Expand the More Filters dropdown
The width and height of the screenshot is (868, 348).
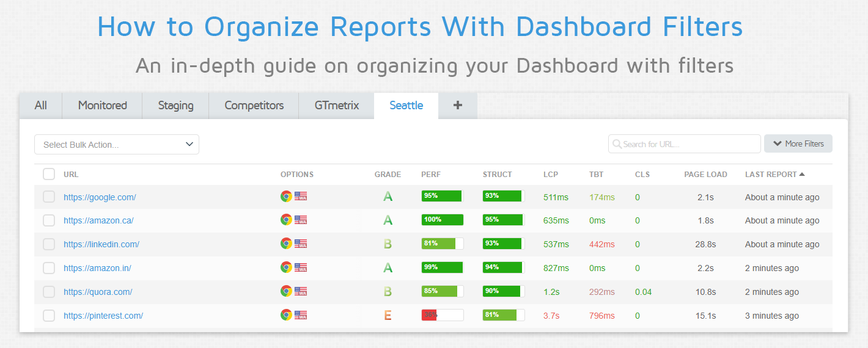(798, 143)
